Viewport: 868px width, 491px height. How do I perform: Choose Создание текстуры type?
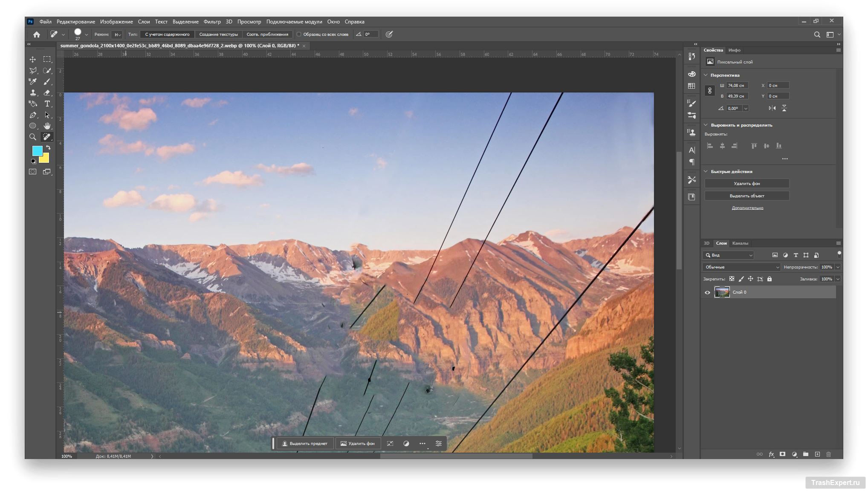click(x=218, y=35)
